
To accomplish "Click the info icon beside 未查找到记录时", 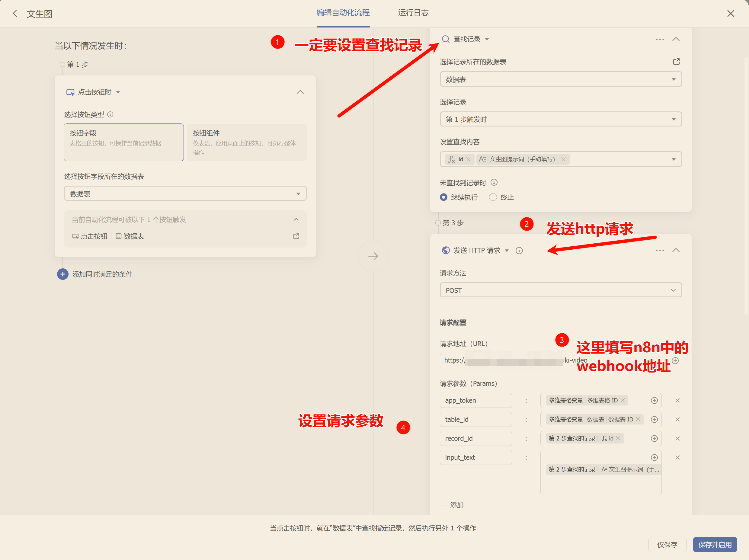I will click(x=494, y=182).
